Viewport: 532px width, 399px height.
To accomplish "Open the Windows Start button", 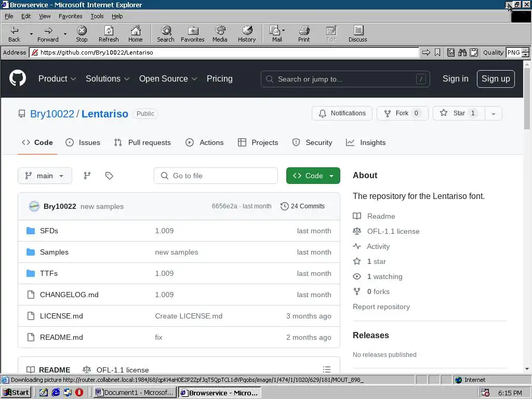I will pos(16,393).
